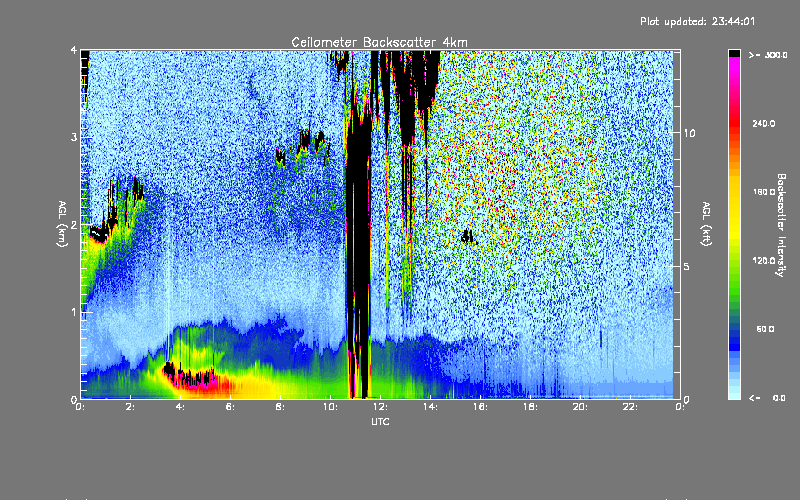Click the '4' tick on km axis
This screenshot has width=800, height=500.
click(x=74, y=50)
